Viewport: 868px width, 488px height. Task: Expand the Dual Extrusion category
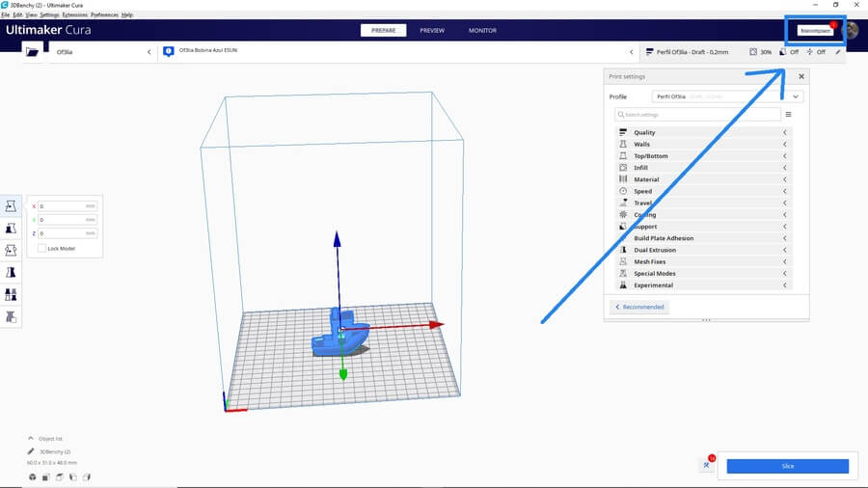pyautogui.click(x=704, y=250)
